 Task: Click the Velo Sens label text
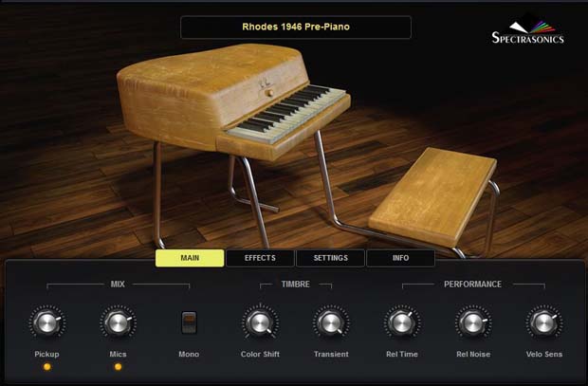544,354
